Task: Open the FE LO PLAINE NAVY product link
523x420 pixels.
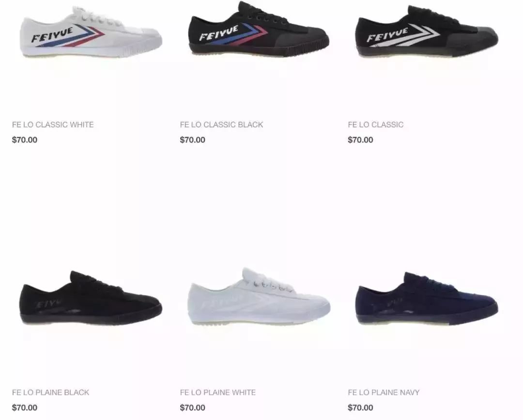Action: click(x=384, y=393)
